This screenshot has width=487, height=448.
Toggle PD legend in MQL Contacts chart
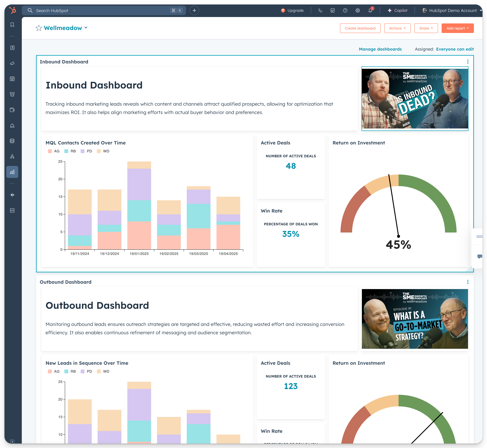tap(86, 151)
